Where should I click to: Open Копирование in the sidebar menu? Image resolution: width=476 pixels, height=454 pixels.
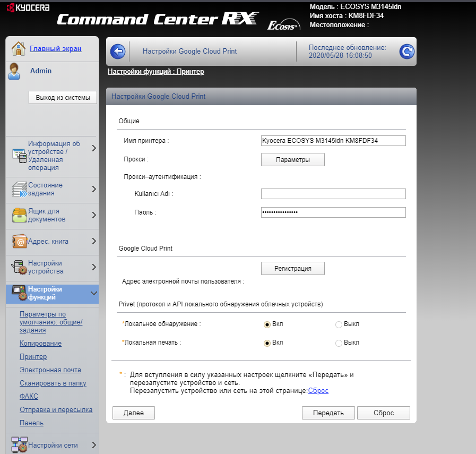(x=40, y=344)
